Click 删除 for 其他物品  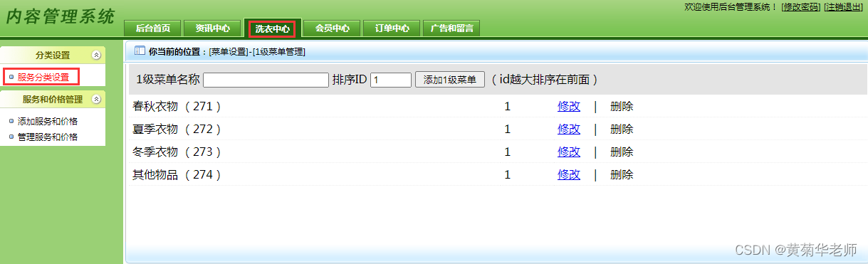click(622, 175)
